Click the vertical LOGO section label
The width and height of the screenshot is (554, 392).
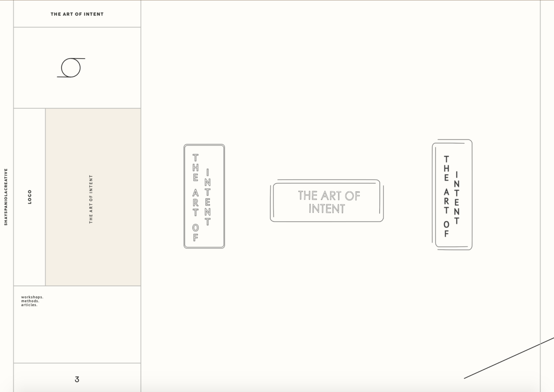[x=30, y=197]
